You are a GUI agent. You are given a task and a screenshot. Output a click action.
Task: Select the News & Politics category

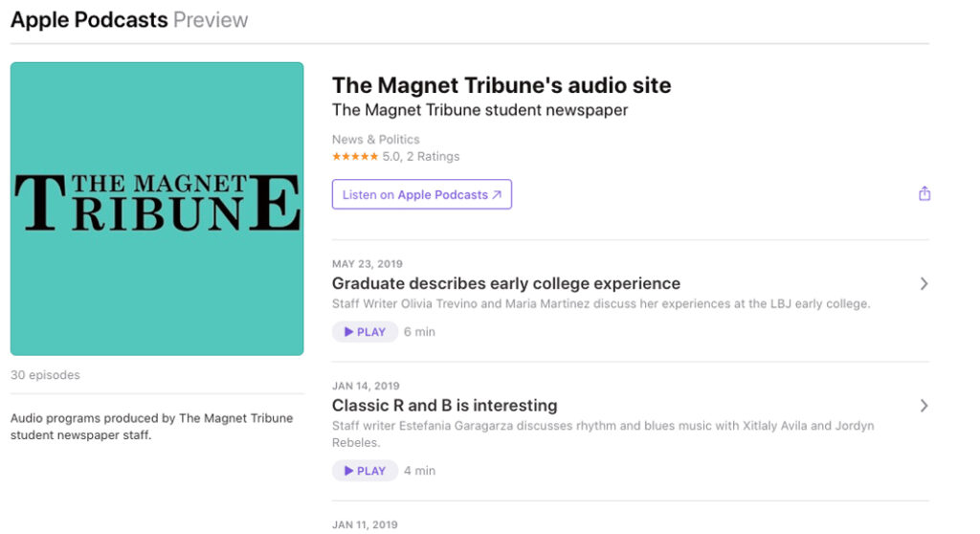pyautogui.click(x=376, y=140)
